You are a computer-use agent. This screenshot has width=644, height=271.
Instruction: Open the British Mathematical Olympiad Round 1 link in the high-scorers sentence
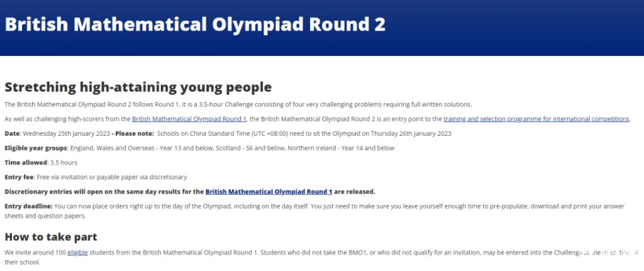coord(189,119)
